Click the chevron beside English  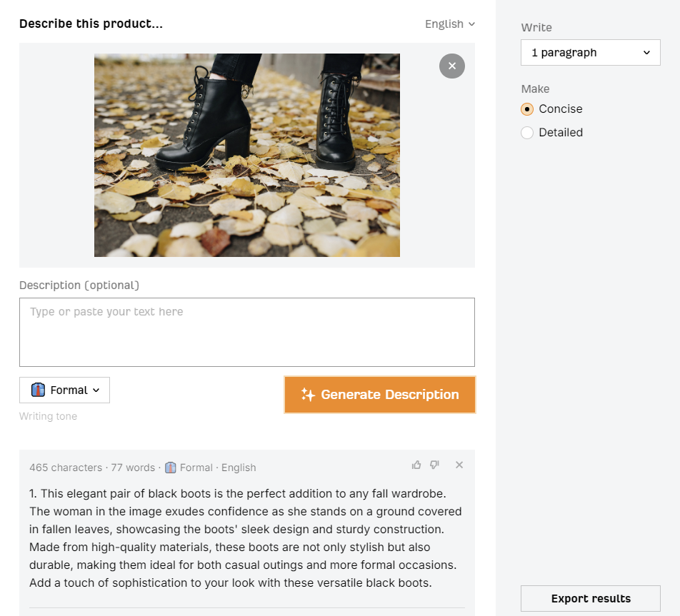471,24
